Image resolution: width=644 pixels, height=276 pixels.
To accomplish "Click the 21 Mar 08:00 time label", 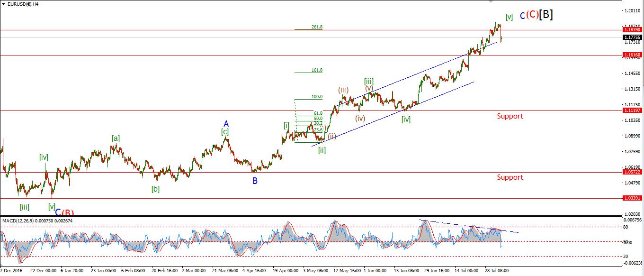I will 225,271.
